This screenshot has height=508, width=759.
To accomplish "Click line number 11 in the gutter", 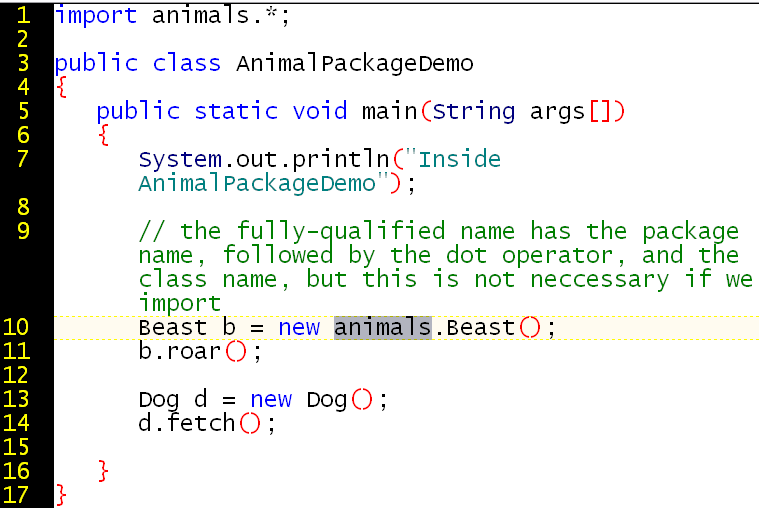I will 16,351.
